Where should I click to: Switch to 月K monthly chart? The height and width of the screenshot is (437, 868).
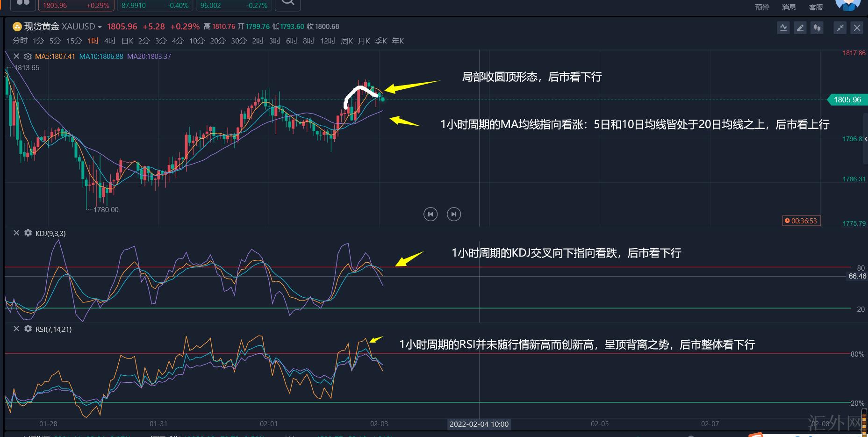pyautogui.click(x=364, y=41)
